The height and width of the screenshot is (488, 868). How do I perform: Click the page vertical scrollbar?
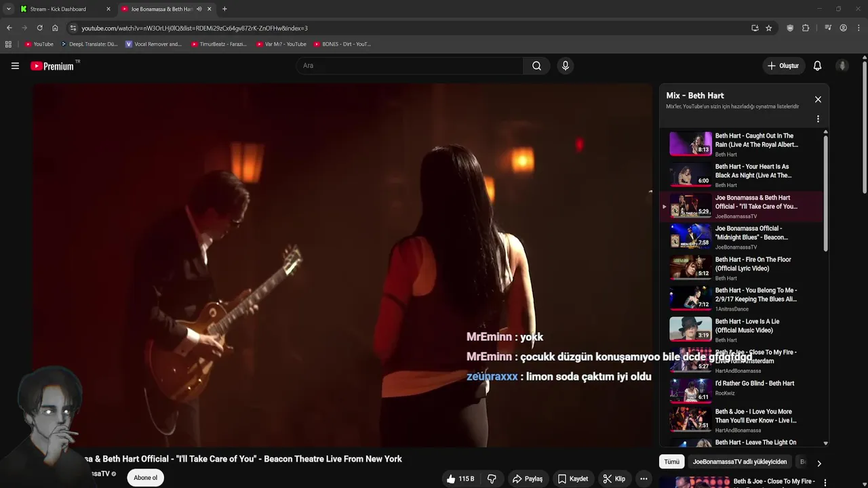(865, 127)
